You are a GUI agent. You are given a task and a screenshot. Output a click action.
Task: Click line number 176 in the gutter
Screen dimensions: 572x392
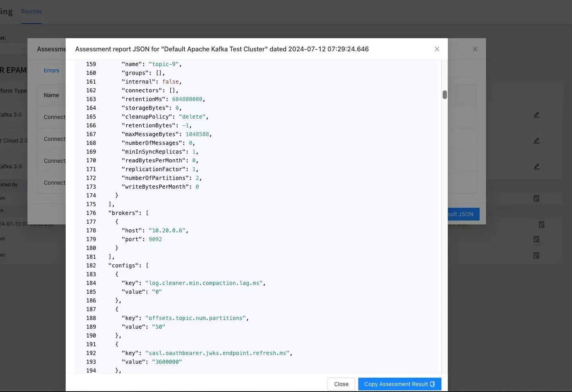[91, 213]
